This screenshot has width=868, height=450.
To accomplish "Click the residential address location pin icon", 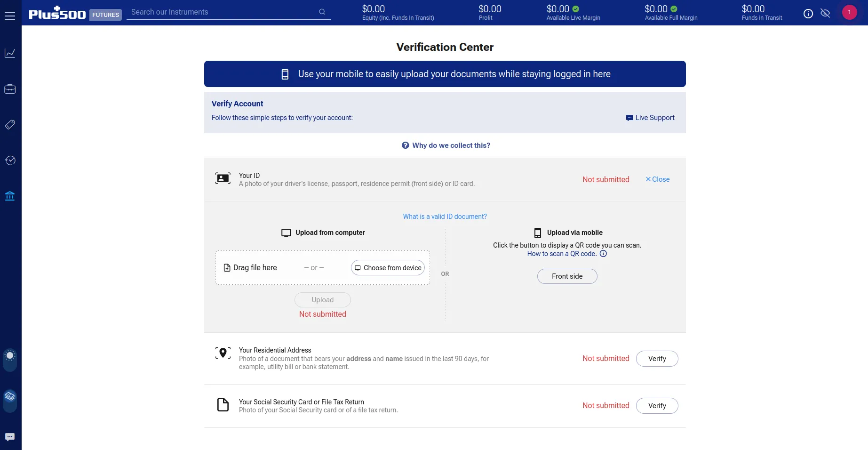I will point(223,353).
